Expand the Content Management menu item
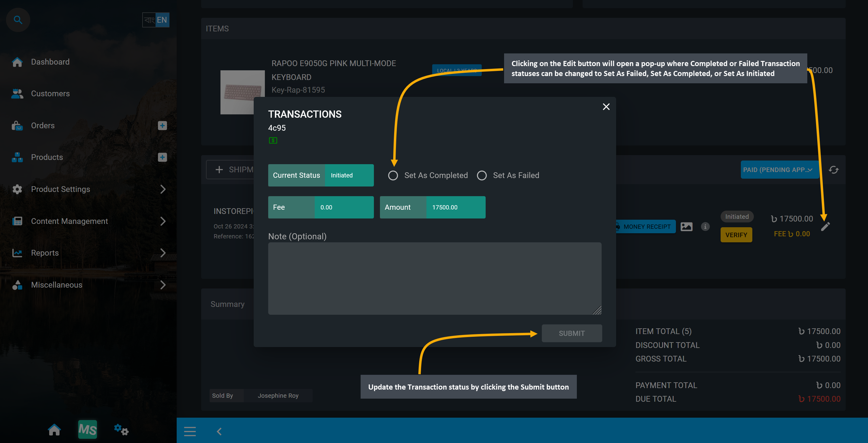 (x=88, y=221)
